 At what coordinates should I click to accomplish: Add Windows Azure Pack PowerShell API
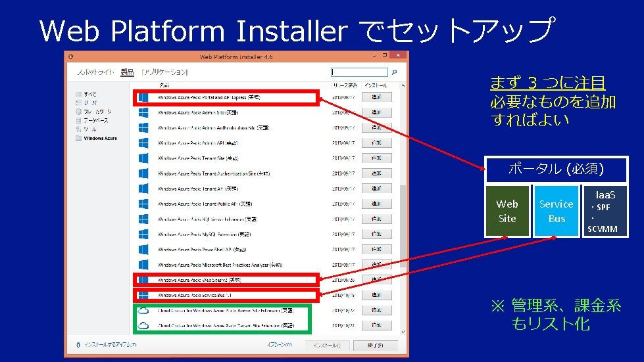pos(377,249)
